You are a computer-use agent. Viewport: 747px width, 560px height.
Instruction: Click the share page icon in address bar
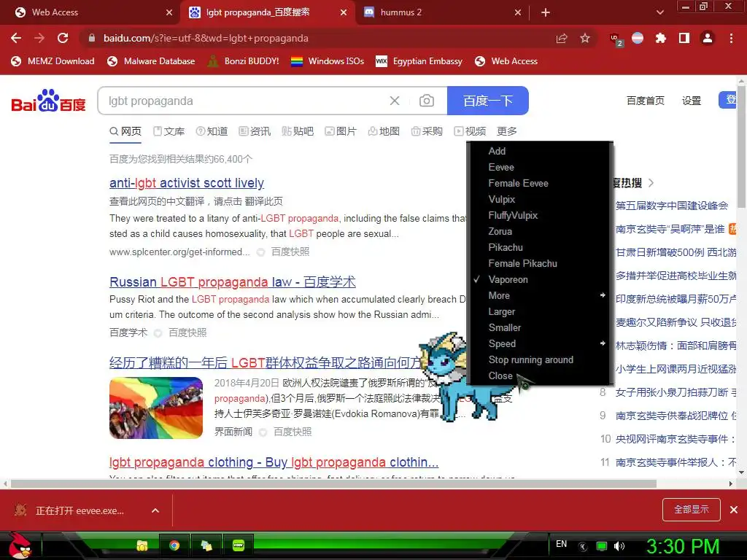coord(562,38)
